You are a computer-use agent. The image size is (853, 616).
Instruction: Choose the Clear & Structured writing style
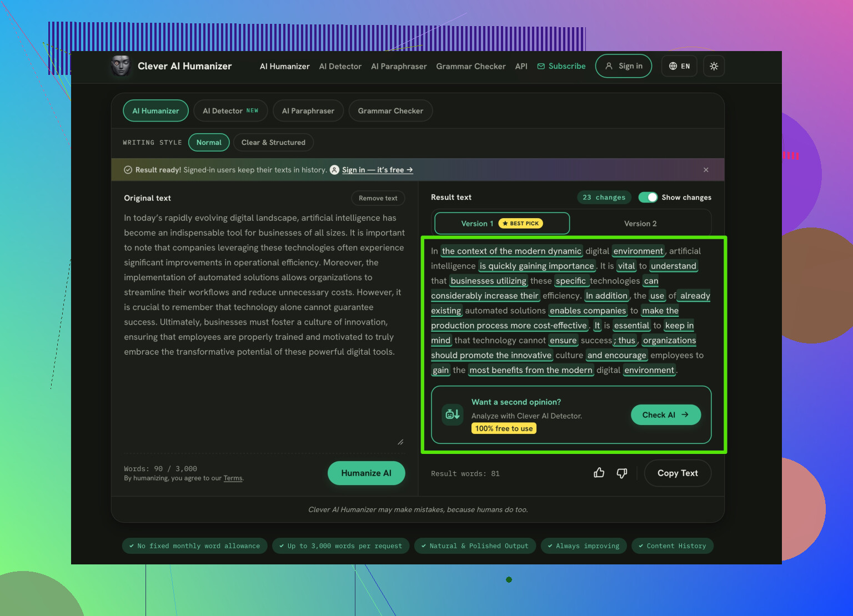tap(273, 143)
